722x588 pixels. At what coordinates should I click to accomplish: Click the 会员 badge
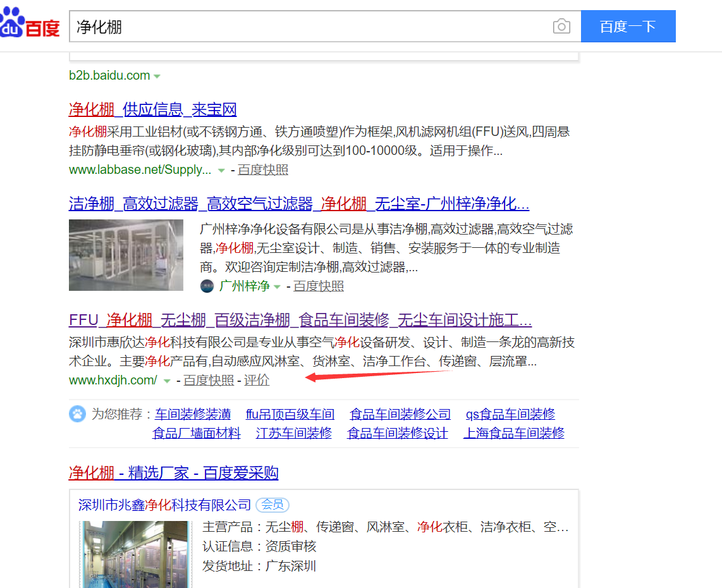272,505
